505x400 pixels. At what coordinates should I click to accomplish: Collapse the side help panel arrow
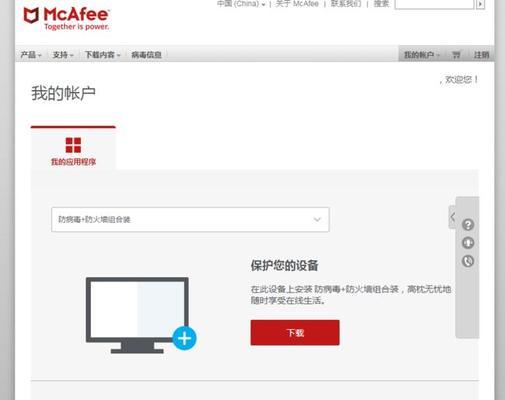click(452, 217)
